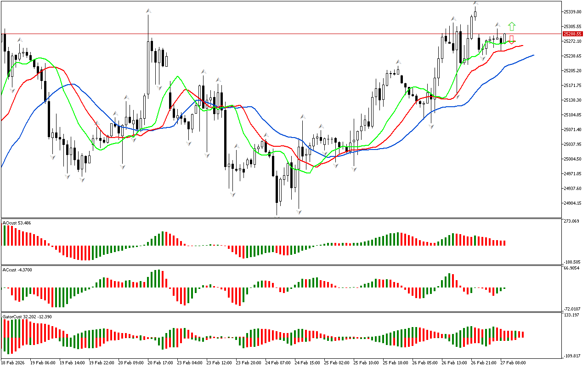Click the 25339.00 price scale value
This screenshot has height=368, width=588.
tap(572, 11)
